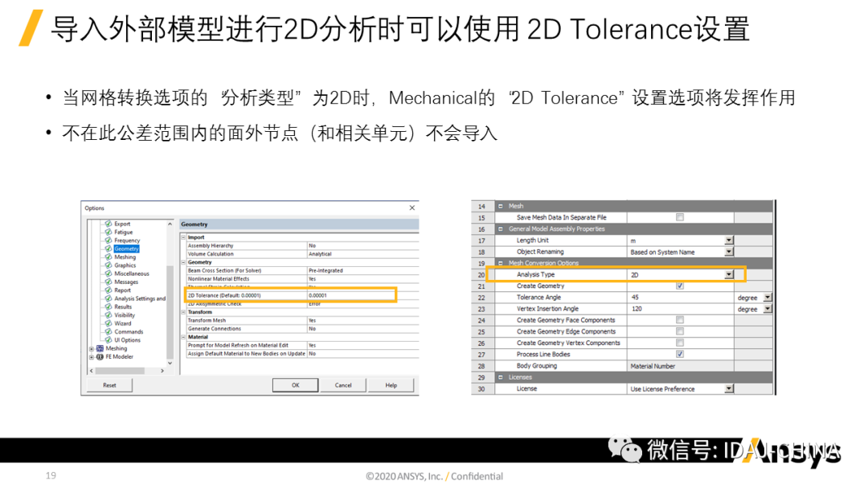Open Help from the Options dialog
Viewport: 868px width, 489px height.
[391, 385]
